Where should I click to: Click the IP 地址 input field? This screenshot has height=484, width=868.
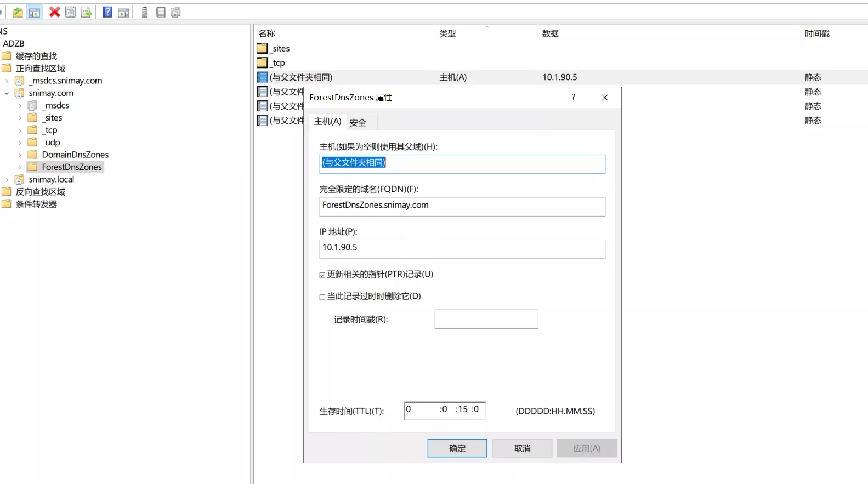tap(462, 249)
